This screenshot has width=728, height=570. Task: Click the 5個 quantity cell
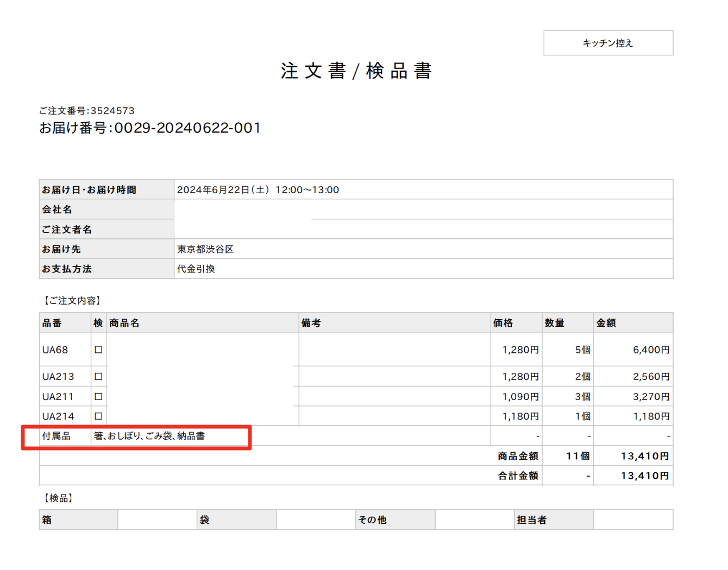pos(568,350)
